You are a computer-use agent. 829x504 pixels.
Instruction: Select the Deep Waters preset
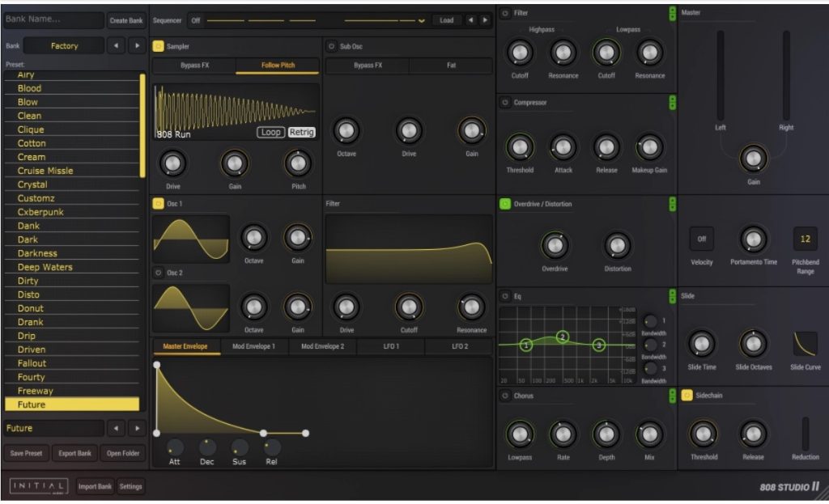[x=45, y=267]
